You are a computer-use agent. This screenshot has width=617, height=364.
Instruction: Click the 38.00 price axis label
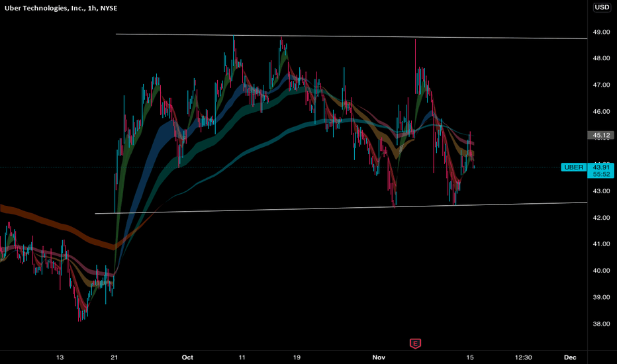click(601, 324)
